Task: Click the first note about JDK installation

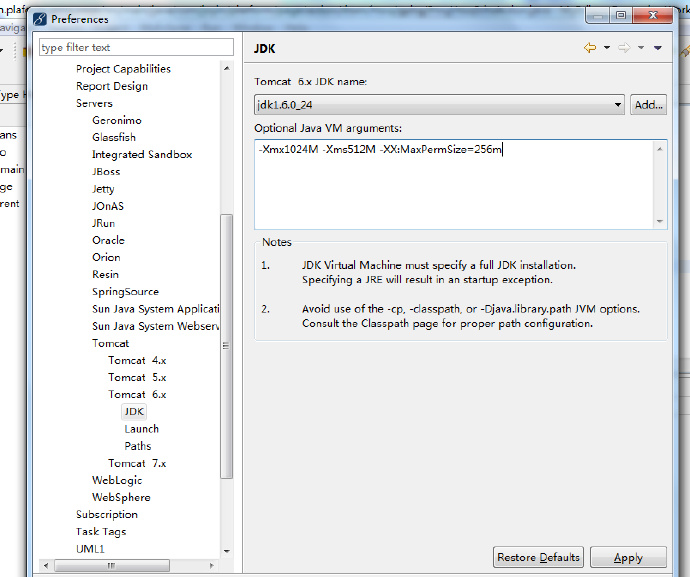Action: click(439, 272)
